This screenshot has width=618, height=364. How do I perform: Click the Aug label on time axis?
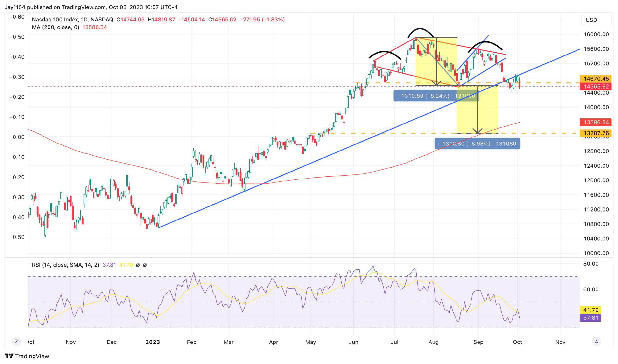(x=433, y=342)
